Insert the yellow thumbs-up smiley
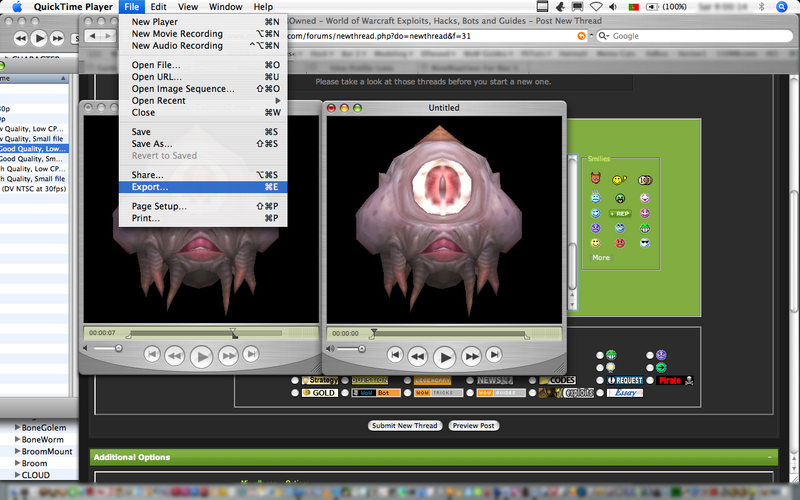 pos(619,180)
